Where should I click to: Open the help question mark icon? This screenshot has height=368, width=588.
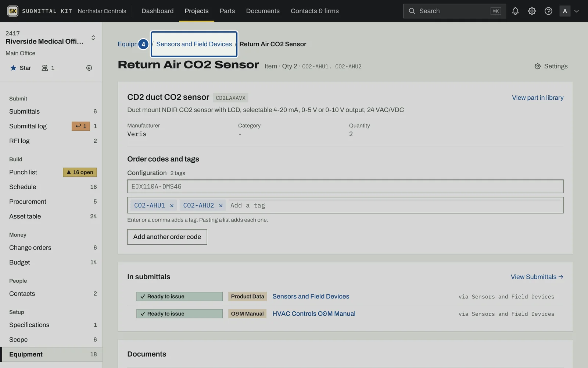[548, 11]
